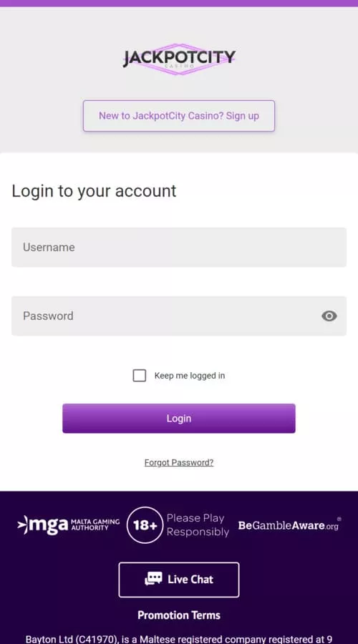This screenshot has width=358, height=644.
Task: Click the 'Malta Gaming Authority' caption text
Action: (95, 525)
